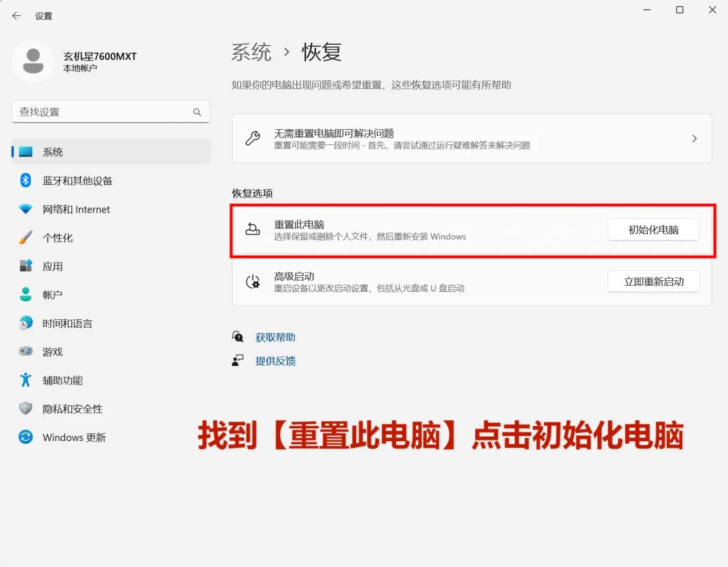Click the 游戏 game controller icon

click(x=26, y=351)
